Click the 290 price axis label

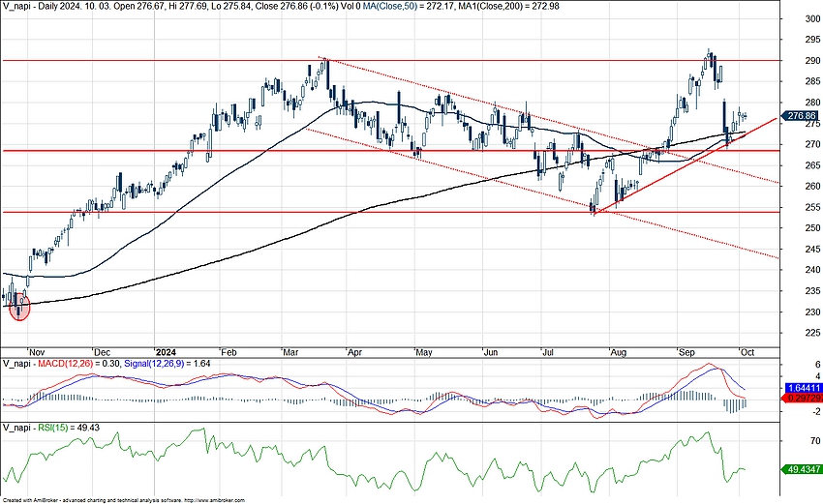[812, 61]
